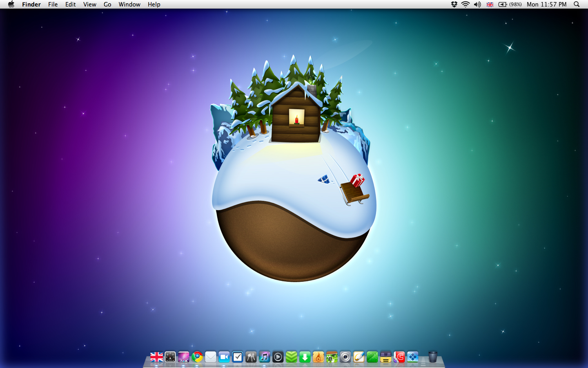This screenshot has height=368, width=588.
Task: Open the purple galaxy desktop dock icon
Action: (x=184, y=357)
